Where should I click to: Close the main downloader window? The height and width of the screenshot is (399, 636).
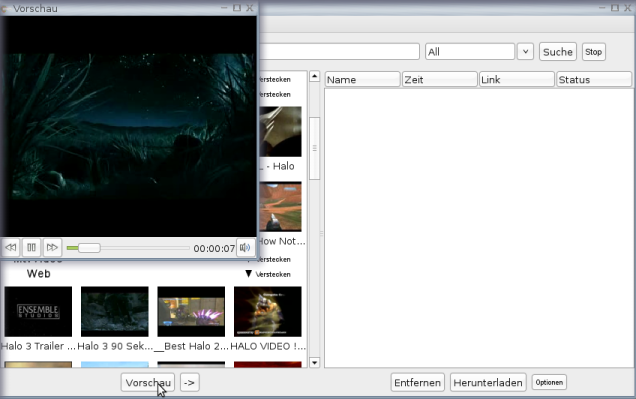(628, 8)
